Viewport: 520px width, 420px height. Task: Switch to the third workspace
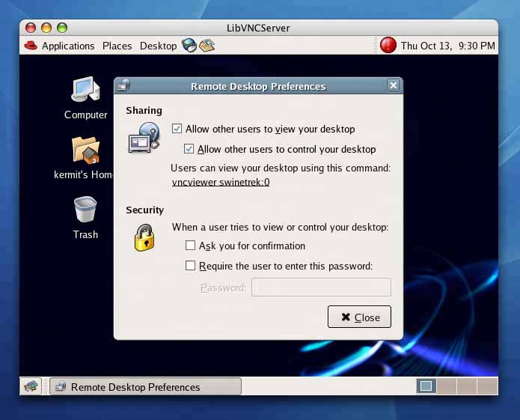click(x=467, y=386)
